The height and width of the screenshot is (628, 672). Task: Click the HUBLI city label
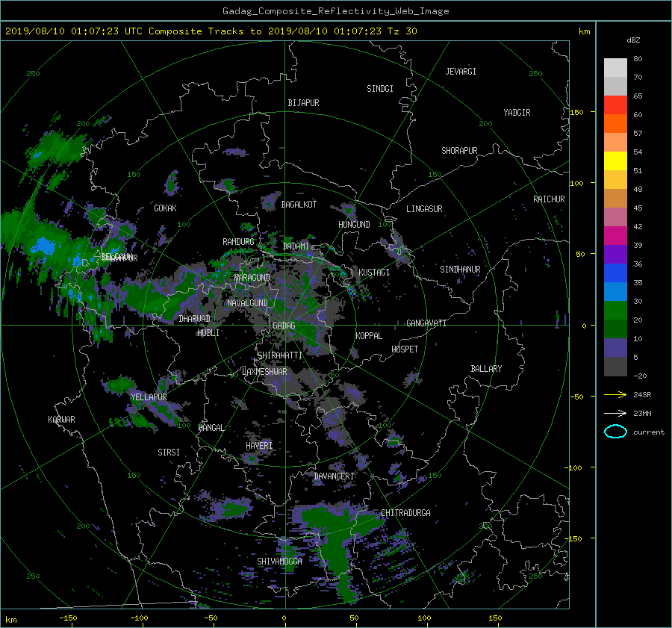[208, 332]
